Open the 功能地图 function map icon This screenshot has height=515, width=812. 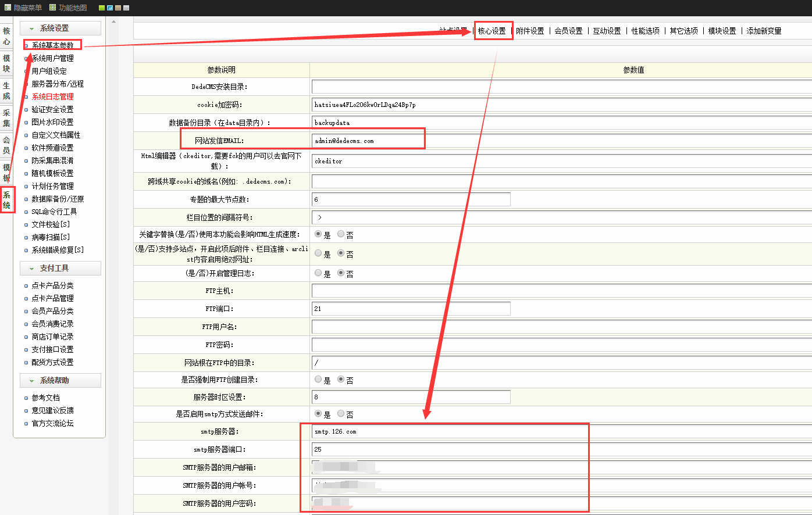click(x=53, y=8)
